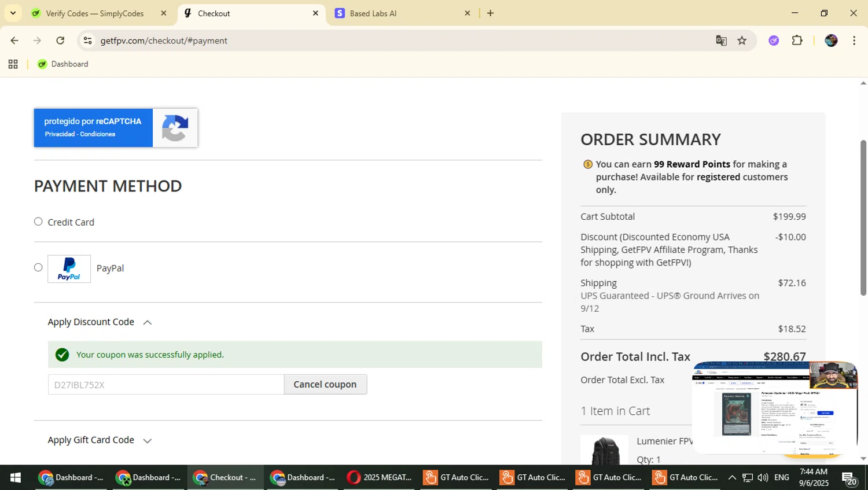Close the Checkout tab
Screen dimensions: 868x490
coord(315,13)
